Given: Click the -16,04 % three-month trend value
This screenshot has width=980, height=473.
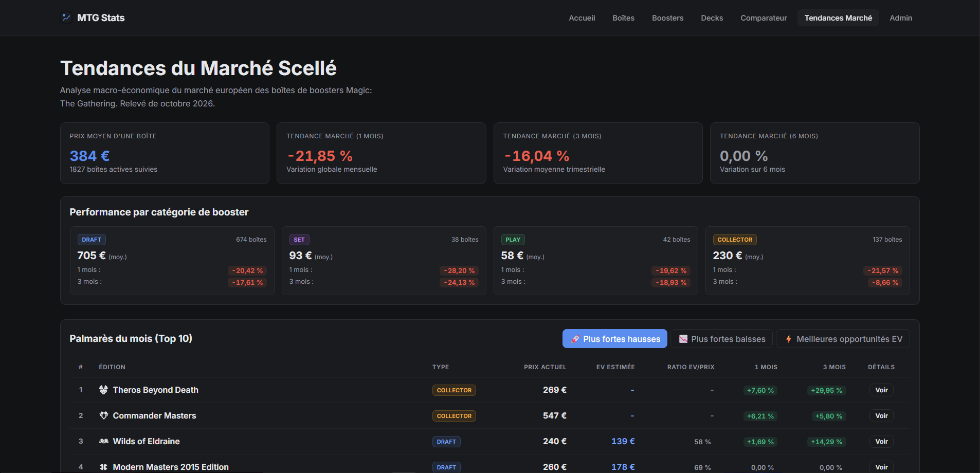Looking at the screenshot, I should (x=536, y=156).
